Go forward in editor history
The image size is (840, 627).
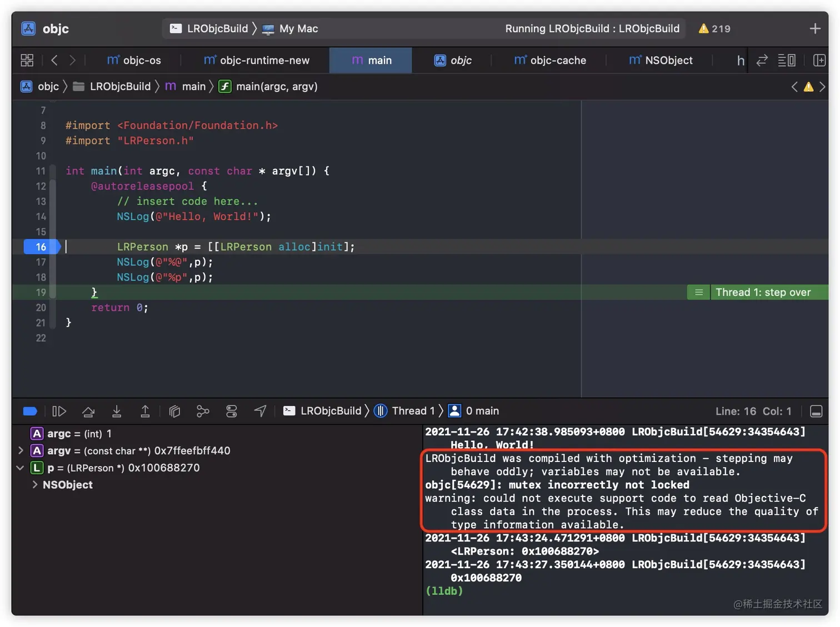pos(72,60)
